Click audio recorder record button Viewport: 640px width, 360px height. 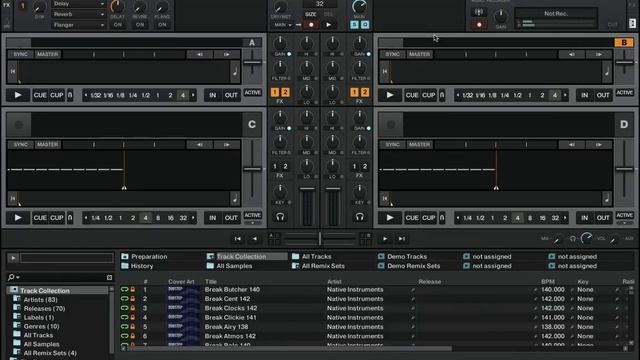click(x=479, y=25)
